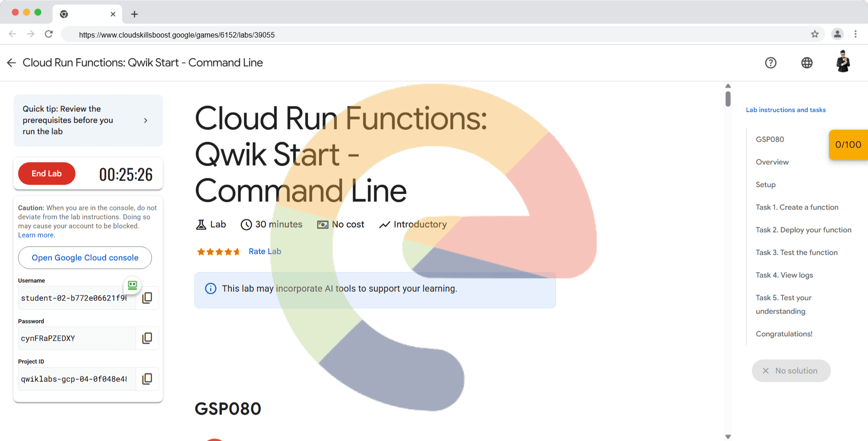This screenshot has width=868, height=441.
Task: Open the user profile avatar
Action: 843,62
